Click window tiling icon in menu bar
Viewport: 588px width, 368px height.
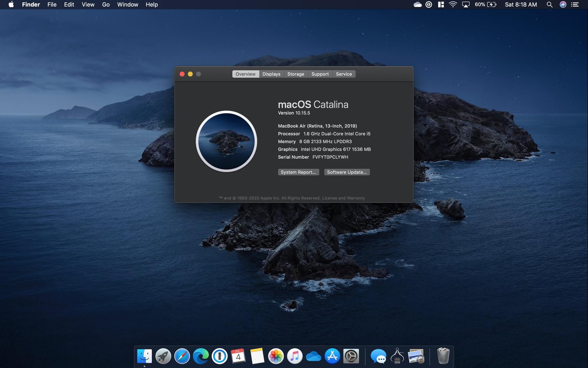(x=441, y=4)
